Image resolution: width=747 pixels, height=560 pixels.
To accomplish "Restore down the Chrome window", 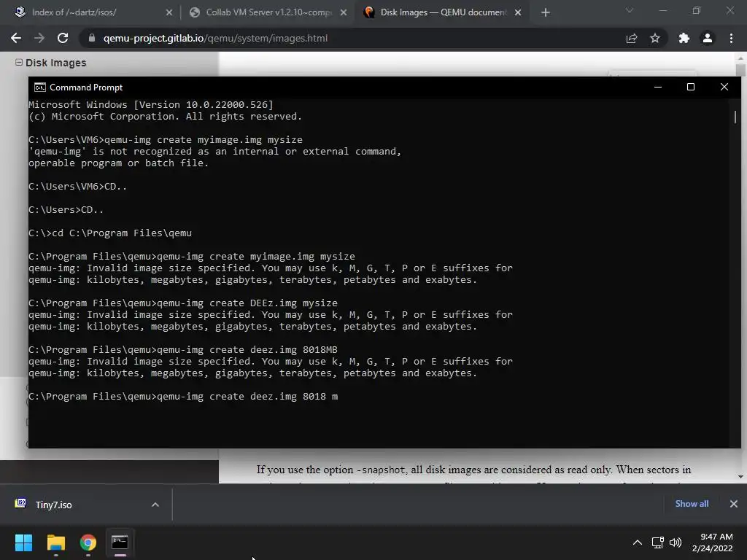I will click(697, 10).
